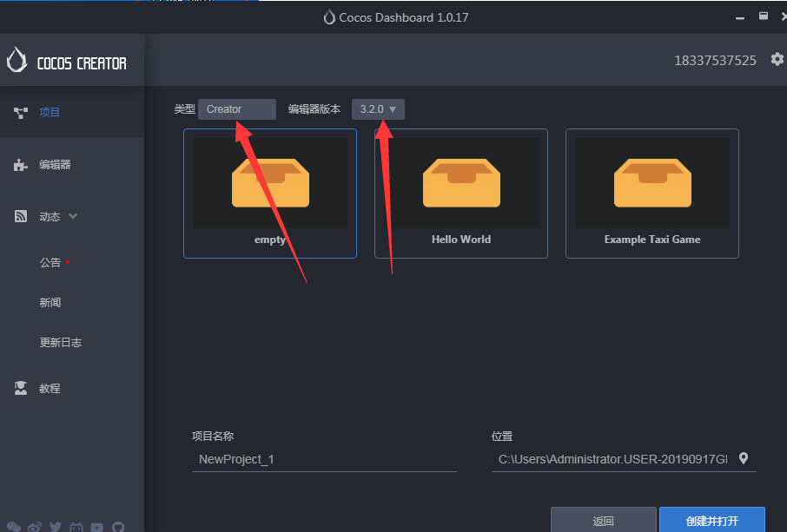
Task: Minimize the Cocos Dashboard window
Action: click(740, 17)
